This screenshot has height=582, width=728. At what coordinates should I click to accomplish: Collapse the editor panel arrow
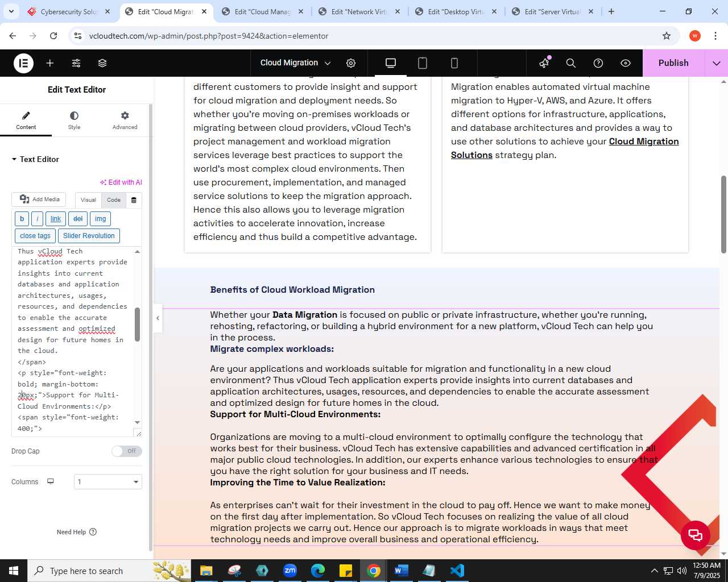point(158,318)
